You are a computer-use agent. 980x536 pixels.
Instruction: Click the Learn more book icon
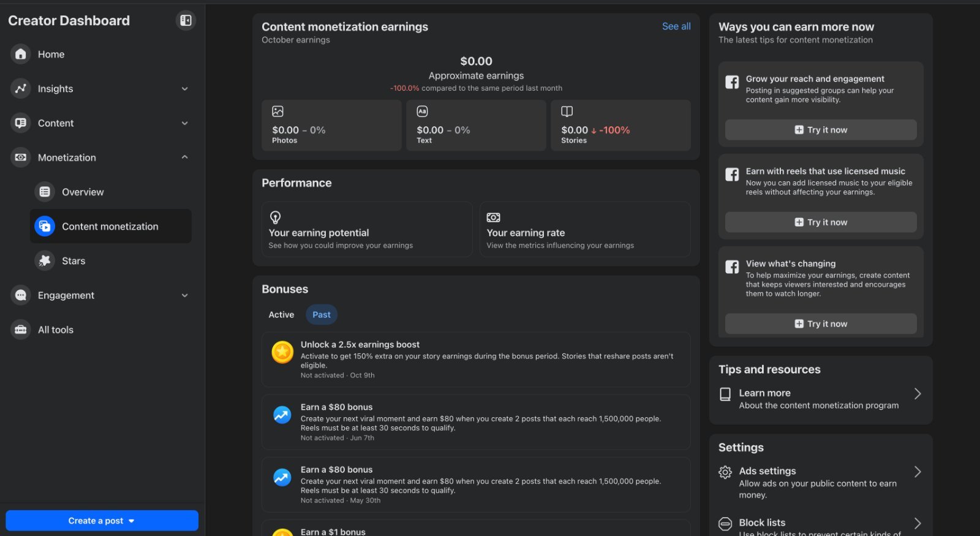pyautogui.click(x=725, y=394)
